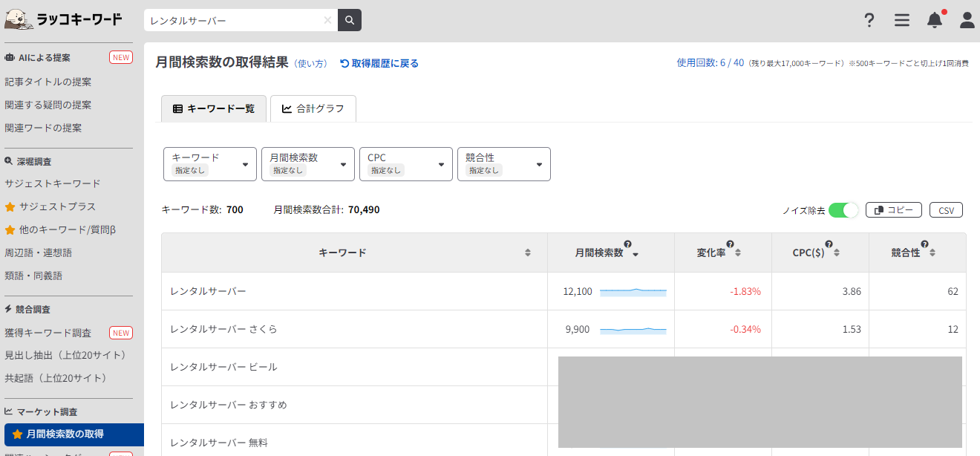The width and height of the screenshot is (980, 456).
Task: Click the レンタルサーバー search input field
Action: pyautogui.click(x=234, y=20)
